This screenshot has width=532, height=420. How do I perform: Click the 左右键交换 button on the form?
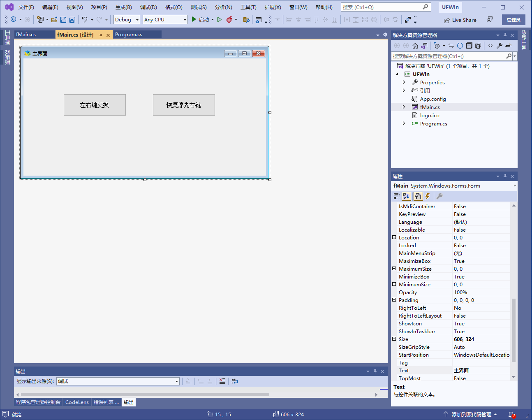click(x=95, y=105)
